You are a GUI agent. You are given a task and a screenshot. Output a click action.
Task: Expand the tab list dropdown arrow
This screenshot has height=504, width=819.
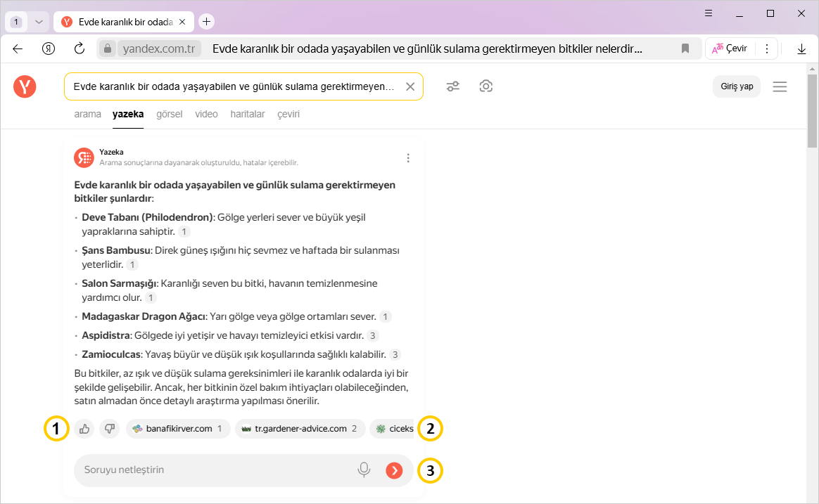pos(39,22)
